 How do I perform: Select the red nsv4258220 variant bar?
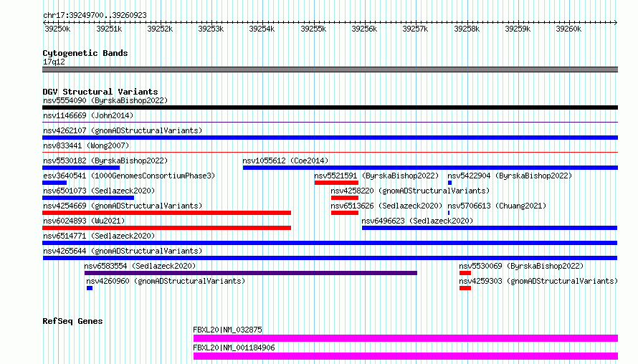tap(345, 198)
